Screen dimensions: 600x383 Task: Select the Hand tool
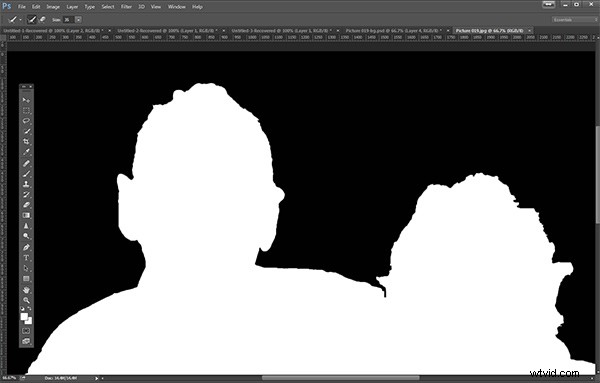(x=26, y=290)
